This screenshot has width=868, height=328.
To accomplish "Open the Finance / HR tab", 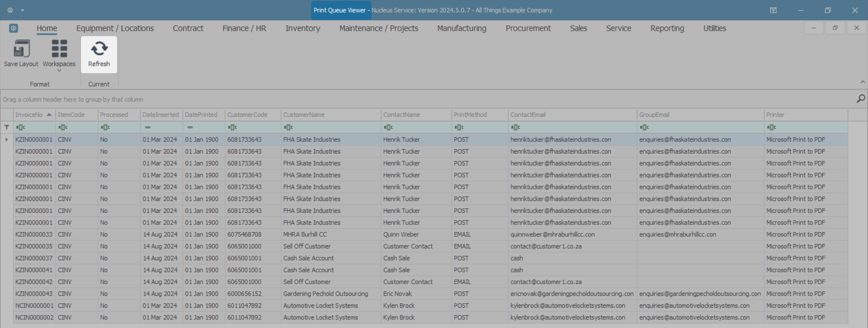I will (244, 28).
